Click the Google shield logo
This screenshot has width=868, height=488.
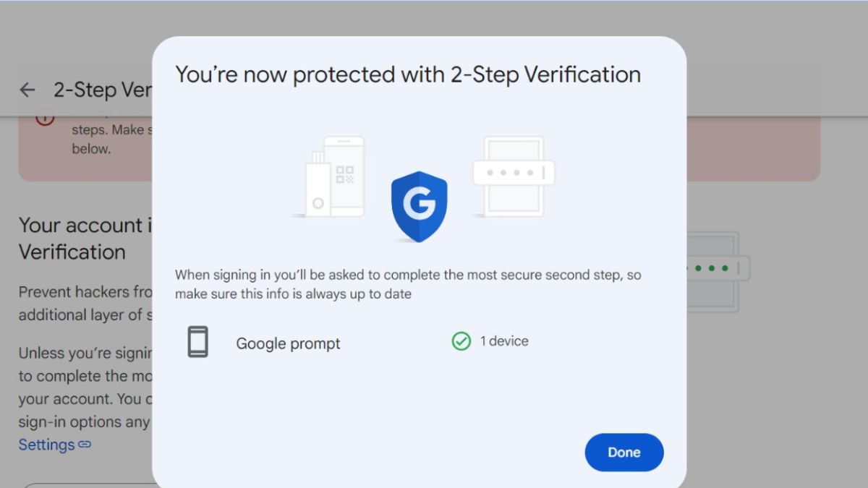419,206
